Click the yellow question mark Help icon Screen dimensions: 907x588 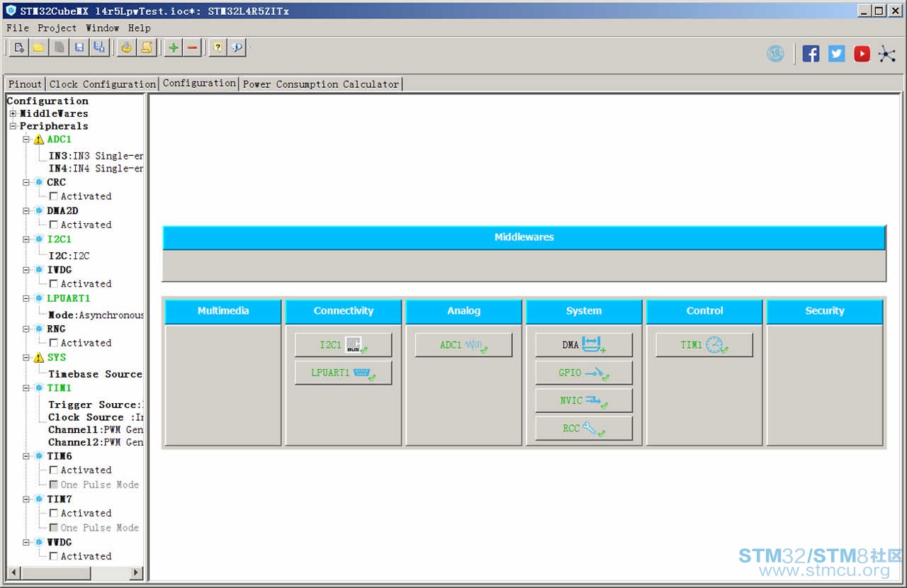click(218, 47)
